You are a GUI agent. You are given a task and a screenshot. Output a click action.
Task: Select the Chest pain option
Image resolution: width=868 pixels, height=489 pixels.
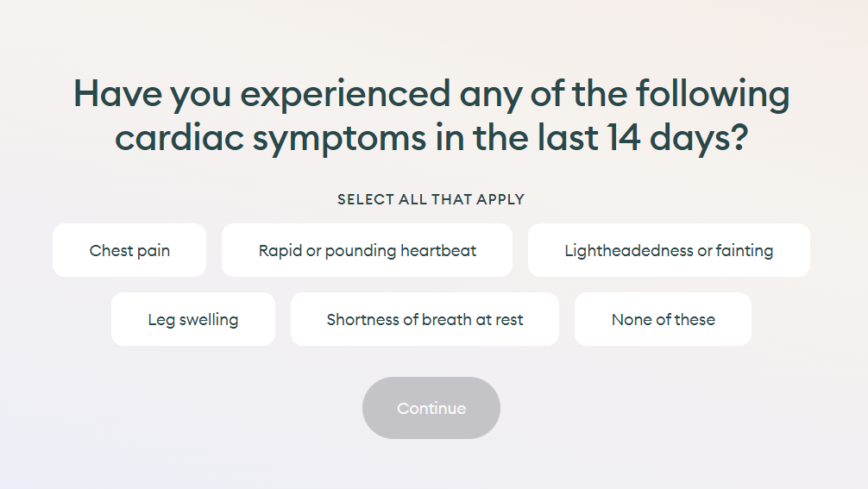click(129, 251)
